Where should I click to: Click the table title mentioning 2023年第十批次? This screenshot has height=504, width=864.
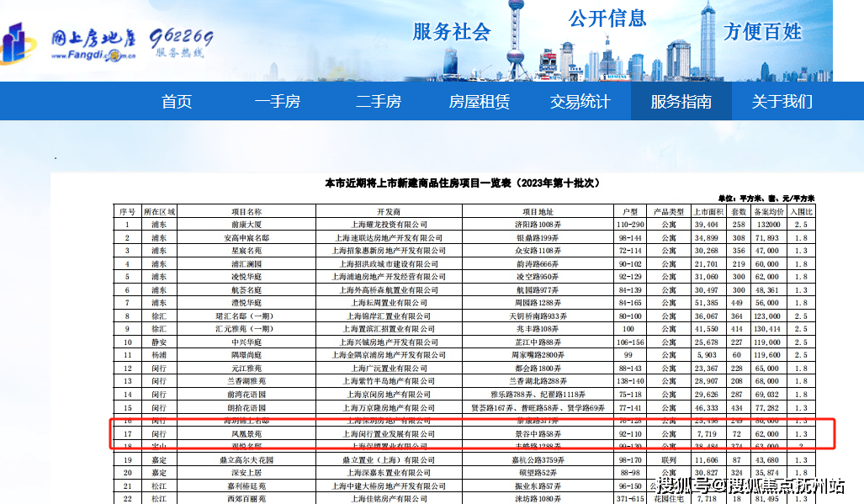pos(463,183)
